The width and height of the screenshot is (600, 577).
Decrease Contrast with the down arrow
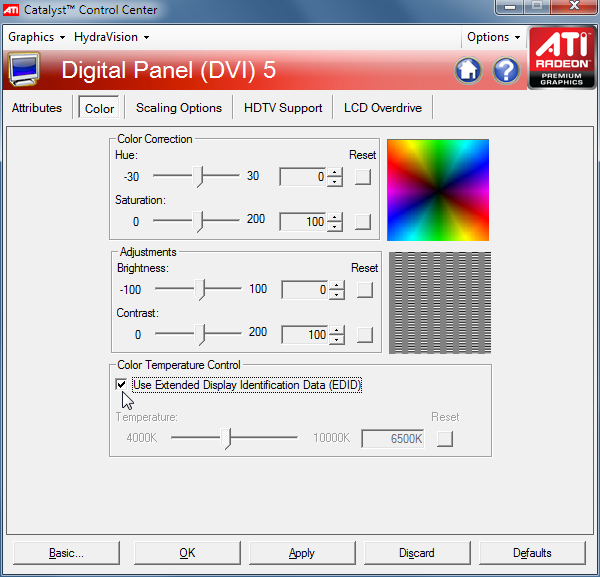(337, 339)
